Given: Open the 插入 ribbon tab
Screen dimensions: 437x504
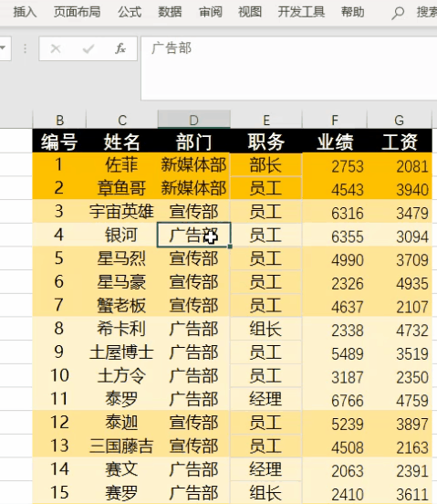Looking at the screenshot, I should point(25,12).
